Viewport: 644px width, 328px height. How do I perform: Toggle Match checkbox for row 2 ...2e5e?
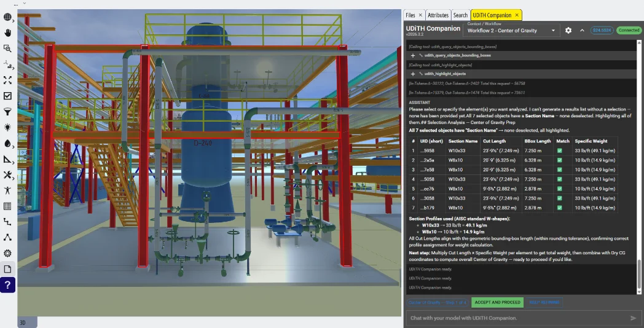pyautogui.click(x=559, y=160)
